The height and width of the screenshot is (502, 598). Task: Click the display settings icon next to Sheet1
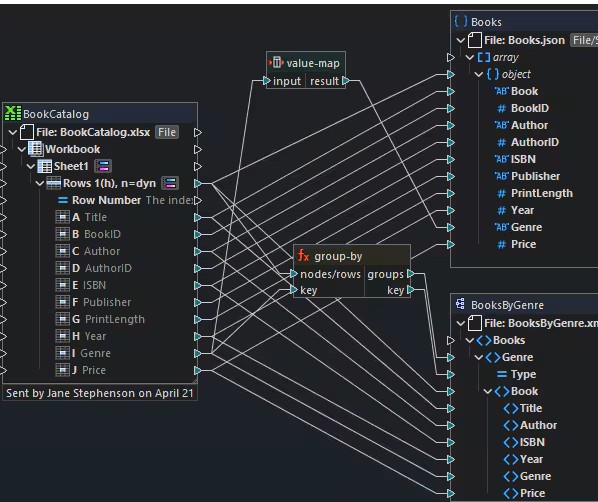[x=103, y=166]
